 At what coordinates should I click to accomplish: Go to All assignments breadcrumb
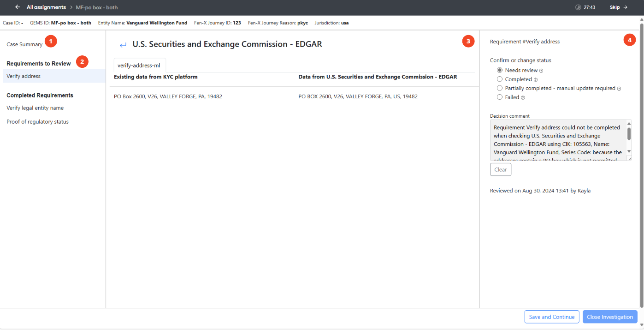pos(46,7)
